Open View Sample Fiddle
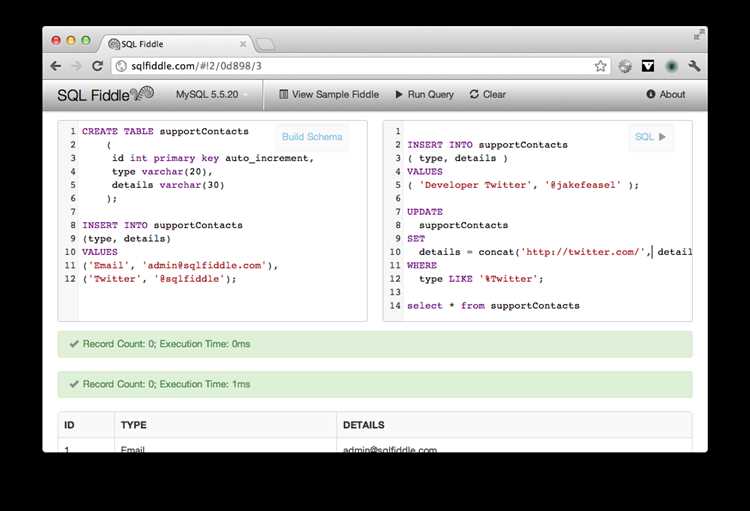 329,94
